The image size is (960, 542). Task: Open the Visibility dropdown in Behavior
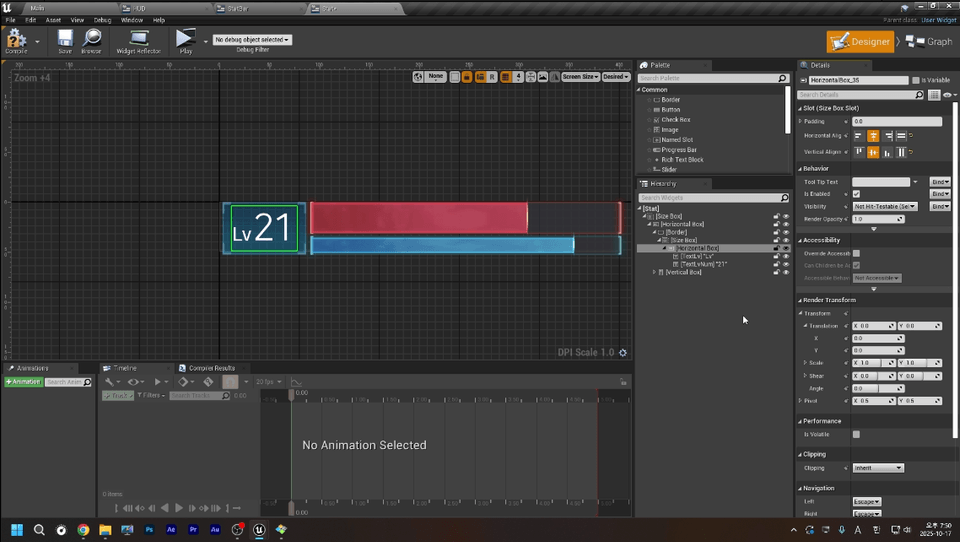(884, 206)
